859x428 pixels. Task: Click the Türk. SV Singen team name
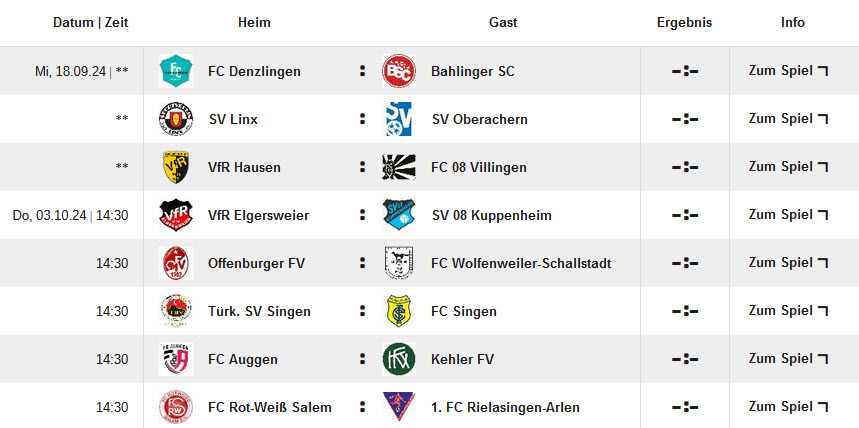(259, 311)
